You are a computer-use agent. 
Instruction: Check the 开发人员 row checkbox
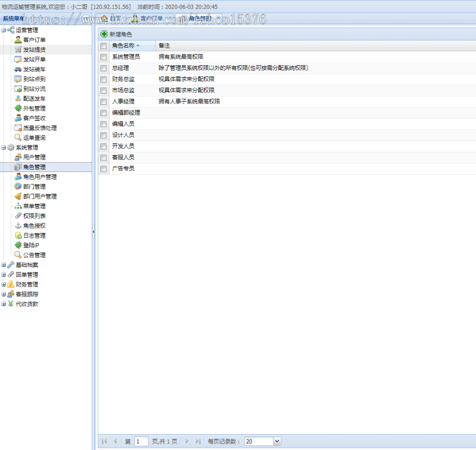pos(104,147)
